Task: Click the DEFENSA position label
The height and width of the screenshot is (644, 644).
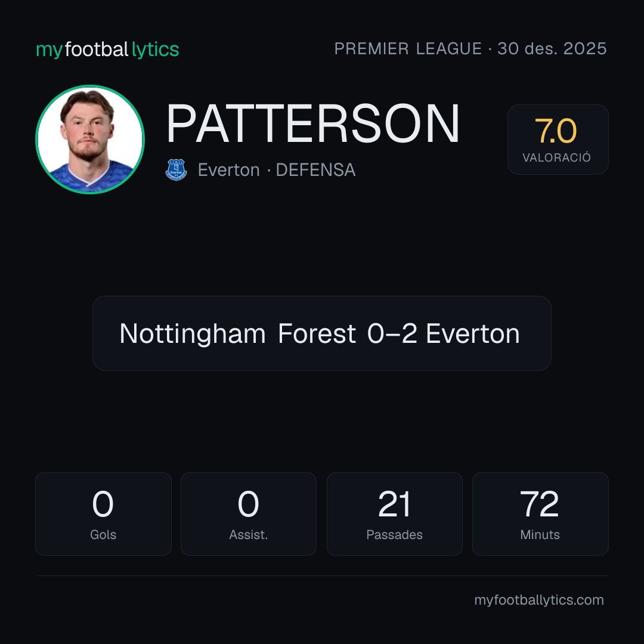Action: (x=315, y=169)
